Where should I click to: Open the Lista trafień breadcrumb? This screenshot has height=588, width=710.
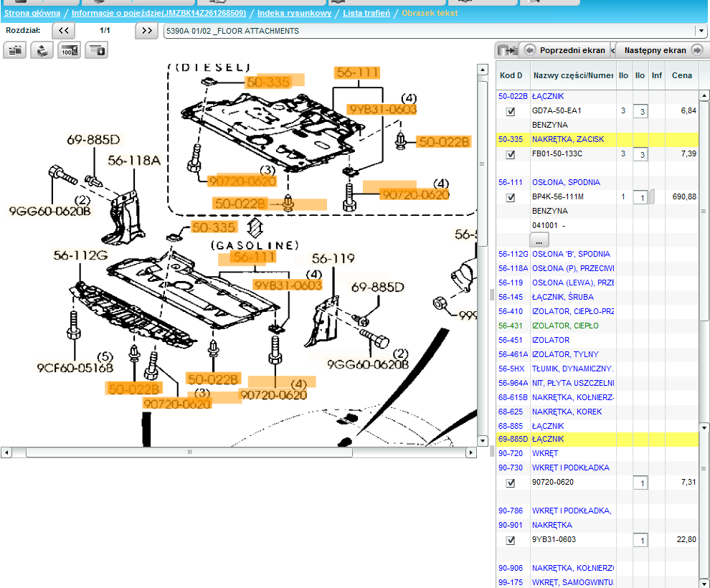click(366, 13)
